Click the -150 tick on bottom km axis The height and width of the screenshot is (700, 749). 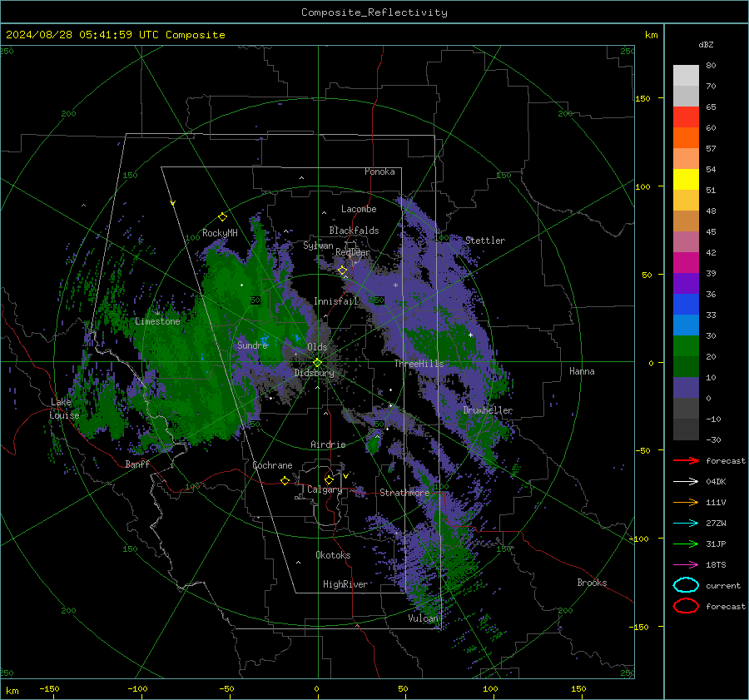click(x=49, y=689)
